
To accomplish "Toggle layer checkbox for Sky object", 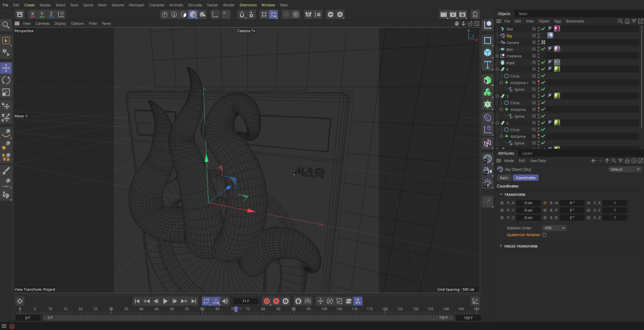I will point(534,36).
